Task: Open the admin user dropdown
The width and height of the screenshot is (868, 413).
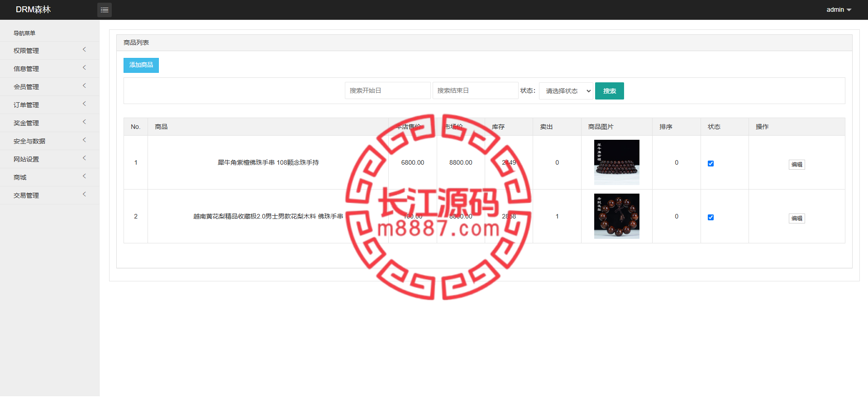Action: pos(839,9)
